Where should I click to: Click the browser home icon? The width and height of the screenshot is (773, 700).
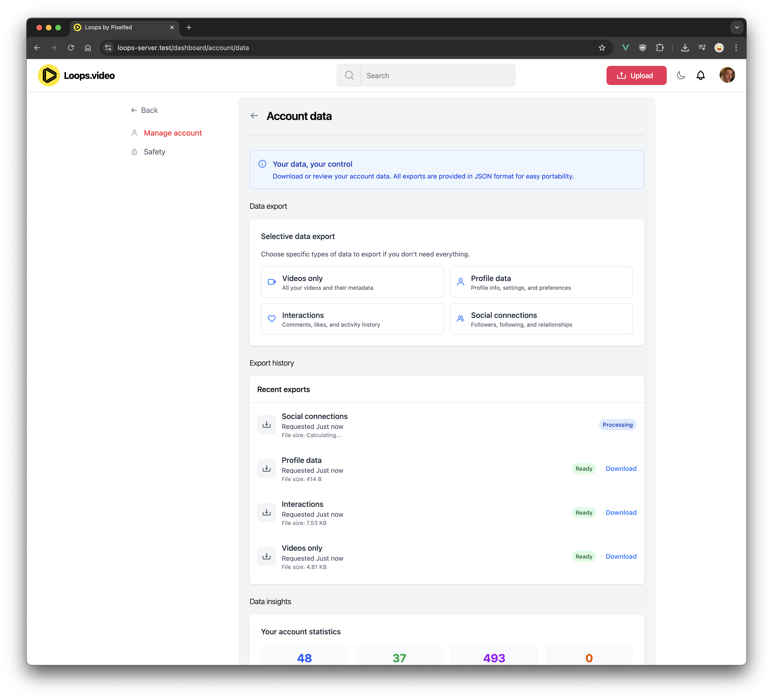click(x=88, y=48)
